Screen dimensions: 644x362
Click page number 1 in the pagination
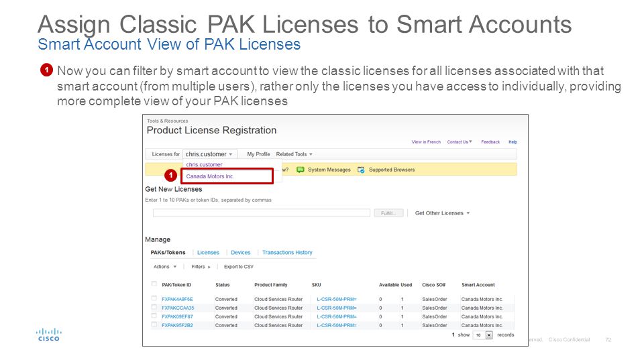[453, 335]
